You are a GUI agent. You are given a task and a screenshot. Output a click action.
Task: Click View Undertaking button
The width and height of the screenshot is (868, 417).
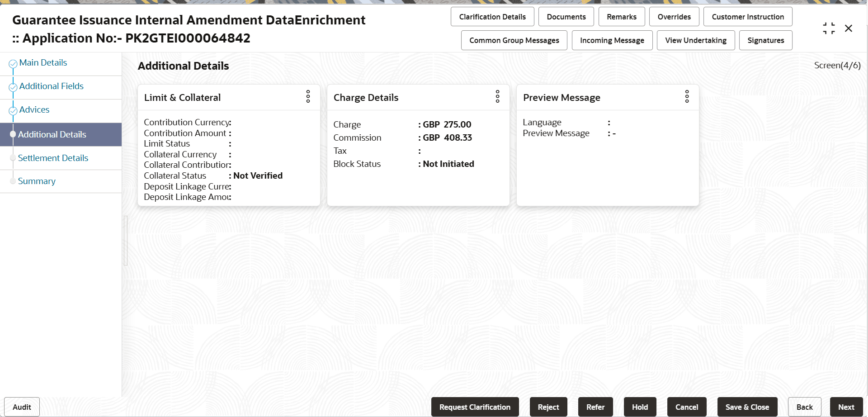pyautogui.click(x=696, y=40)
